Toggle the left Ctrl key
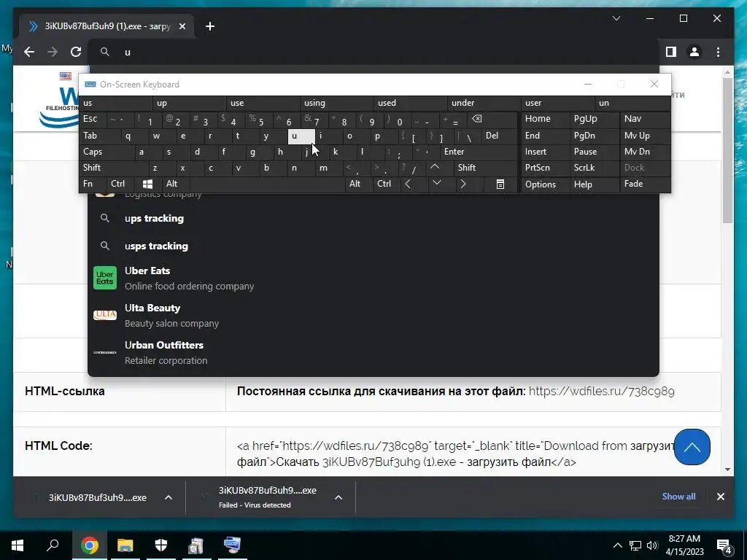Viewport: 747px width, 560px height. pyautogui.click(x=121, y=184)
